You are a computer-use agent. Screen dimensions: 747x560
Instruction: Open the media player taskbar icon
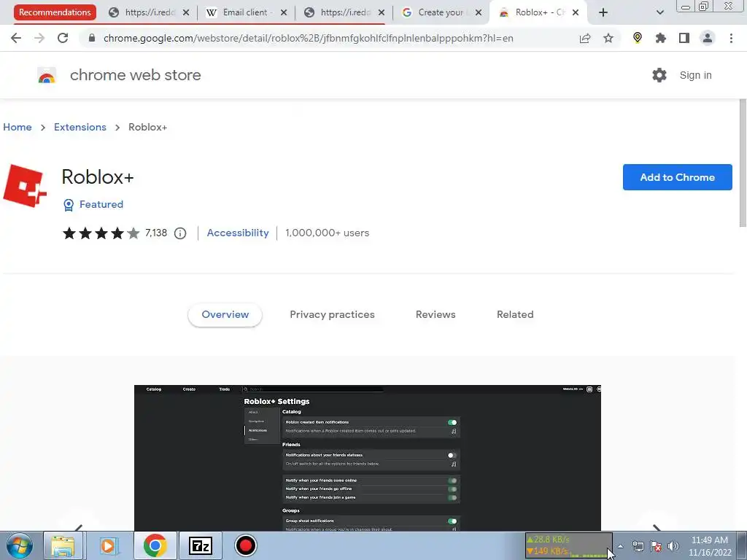click(108, 545)
